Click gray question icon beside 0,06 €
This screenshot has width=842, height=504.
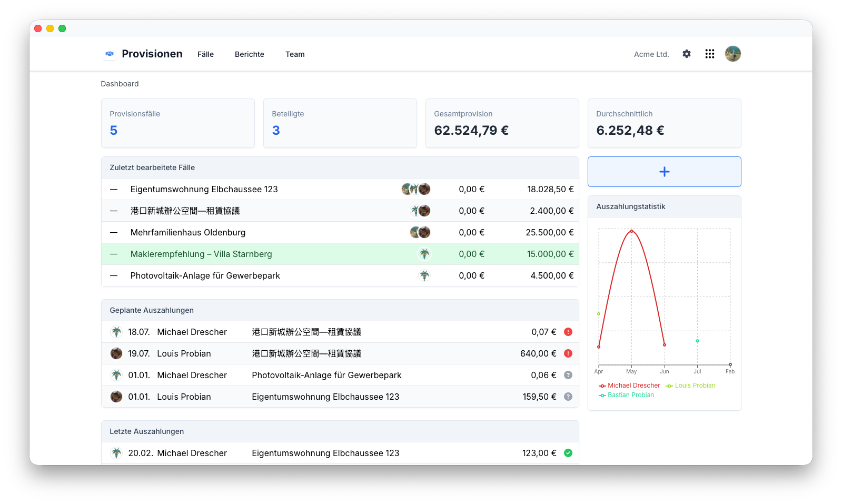(x=568, y=375)
